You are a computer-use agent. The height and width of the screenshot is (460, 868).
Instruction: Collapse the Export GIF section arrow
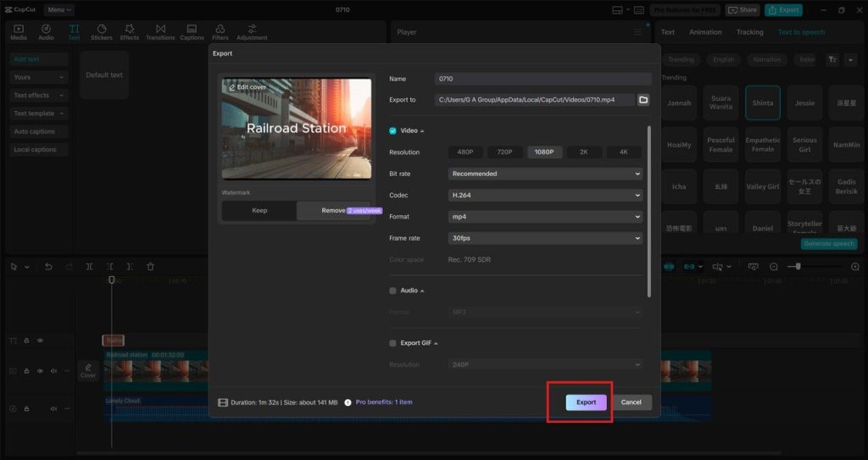click(x=437, y=344)
